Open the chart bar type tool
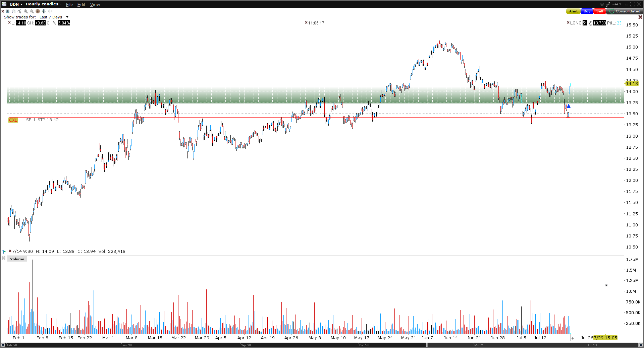 14,11
